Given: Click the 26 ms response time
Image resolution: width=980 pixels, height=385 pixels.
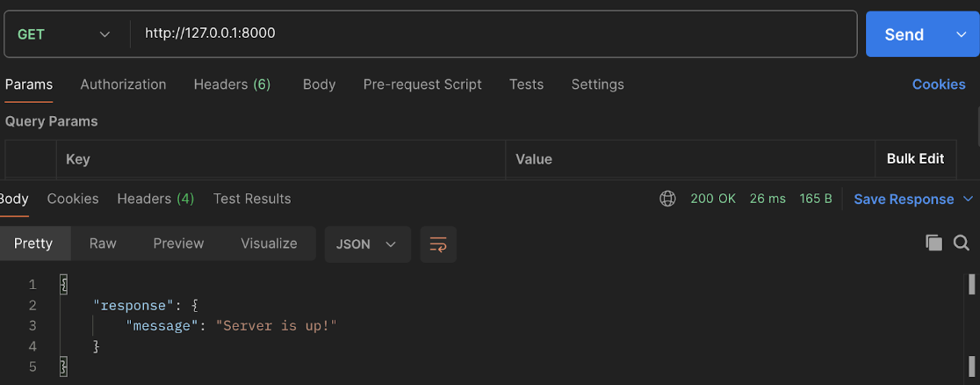Looking at the screenshot, I should point(767,199).
